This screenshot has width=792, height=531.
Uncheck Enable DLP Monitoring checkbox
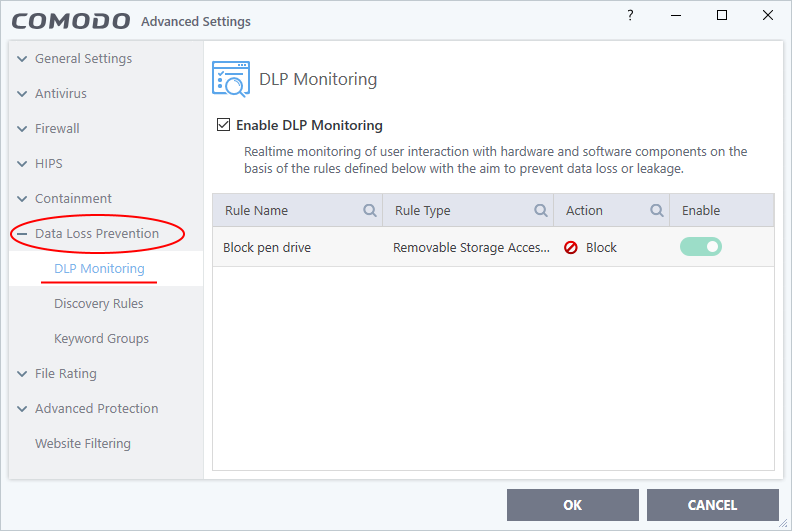tap(223, 124)
